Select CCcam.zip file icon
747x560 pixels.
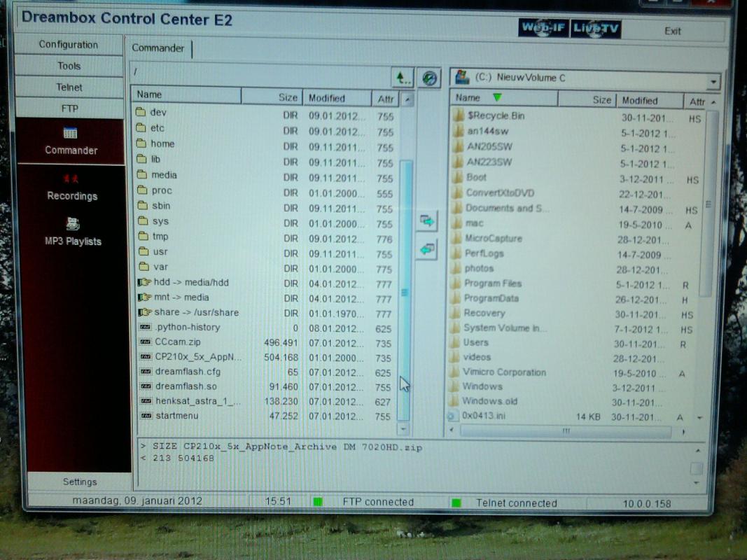pyautogui.click(x=146, y=342)
